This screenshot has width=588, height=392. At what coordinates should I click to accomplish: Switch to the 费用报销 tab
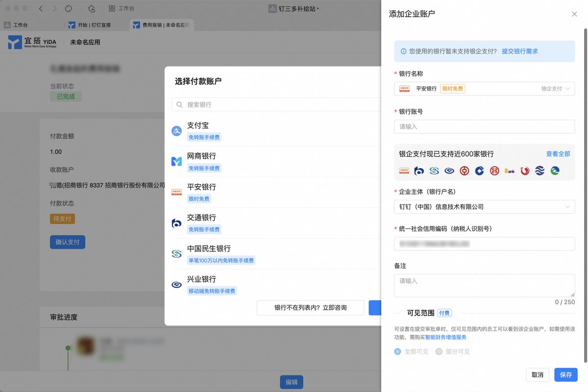coord(161,25)
